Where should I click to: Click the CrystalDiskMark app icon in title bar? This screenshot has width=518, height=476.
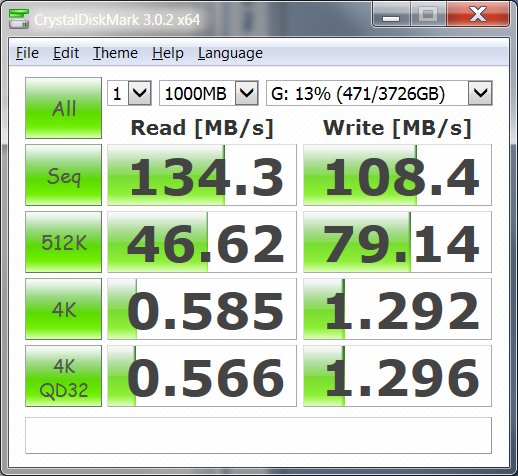click(x=19, y=19)
